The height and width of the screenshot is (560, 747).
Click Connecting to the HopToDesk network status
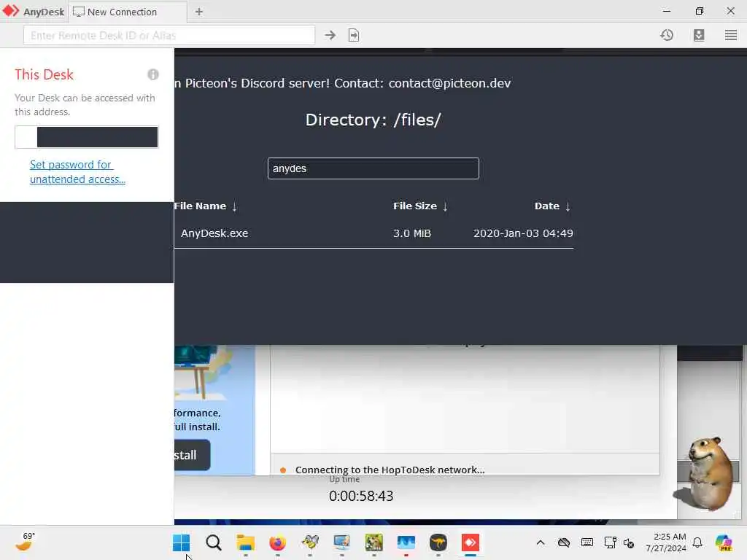click(390, 470)
